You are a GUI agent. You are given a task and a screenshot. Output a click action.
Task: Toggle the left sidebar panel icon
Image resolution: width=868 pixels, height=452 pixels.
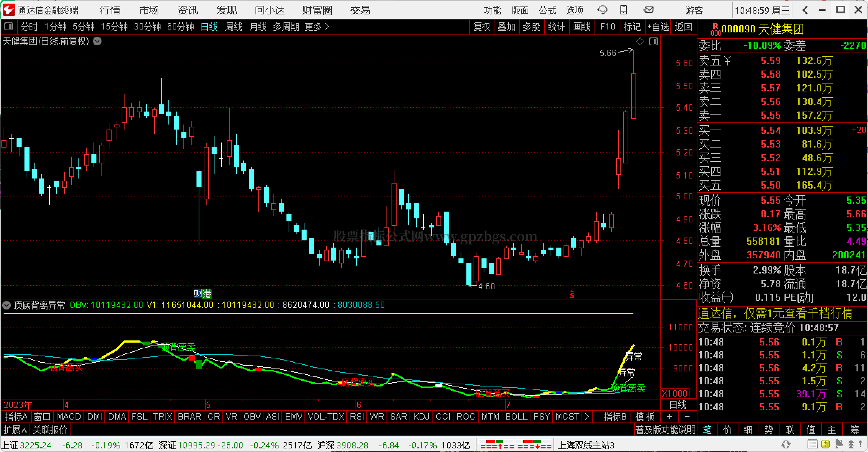(9, 26)
